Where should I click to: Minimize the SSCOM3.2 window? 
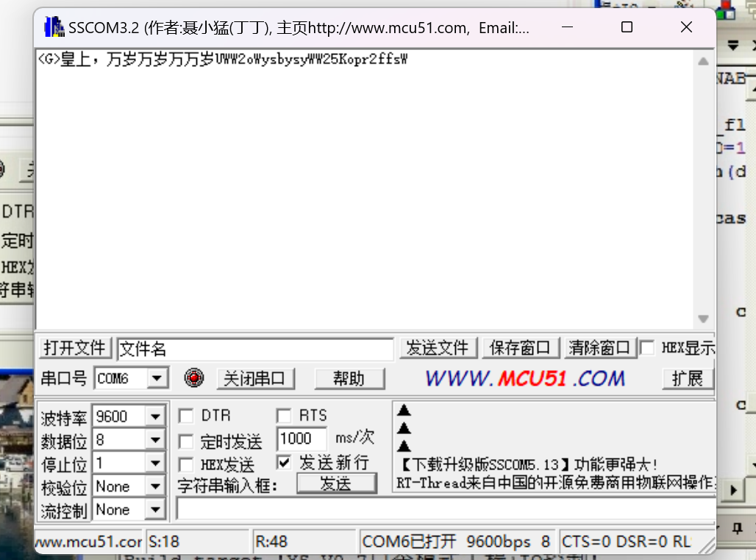(x=568, y=27)
